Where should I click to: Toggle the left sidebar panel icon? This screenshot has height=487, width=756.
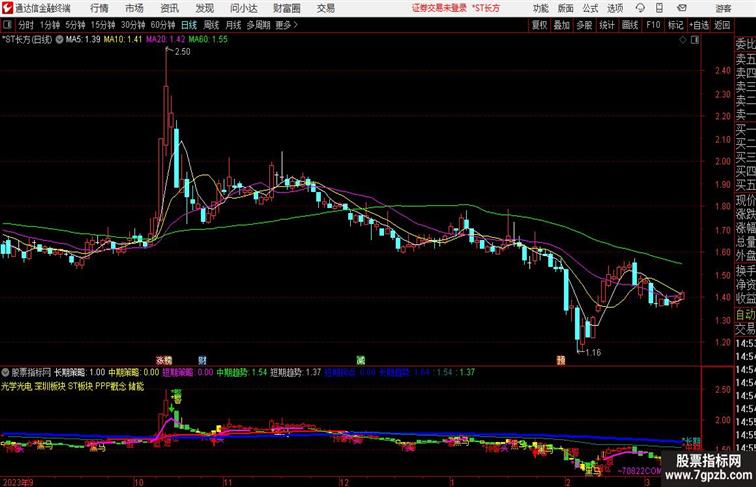coord(7,25)
